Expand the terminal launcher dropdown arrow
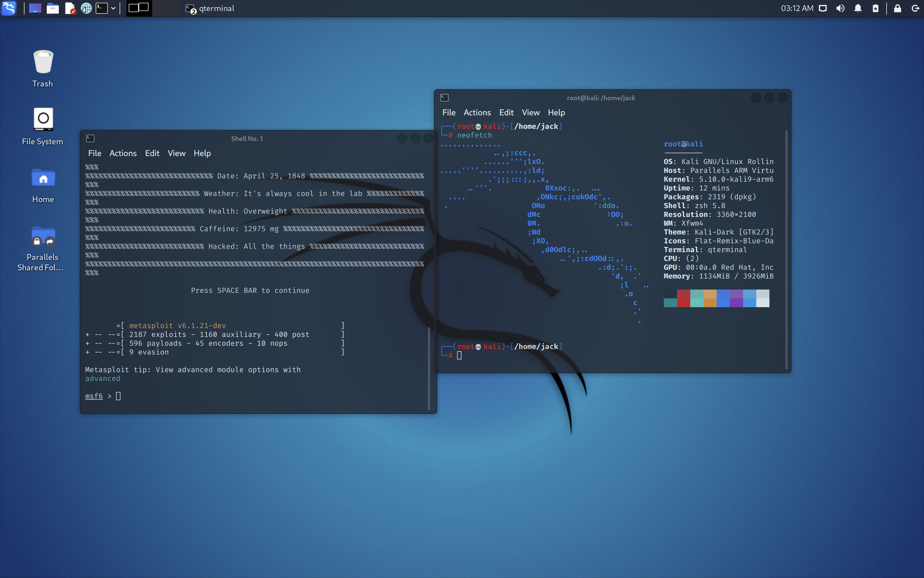The height and width of the screenshot is (578, 924). point(113,8)
